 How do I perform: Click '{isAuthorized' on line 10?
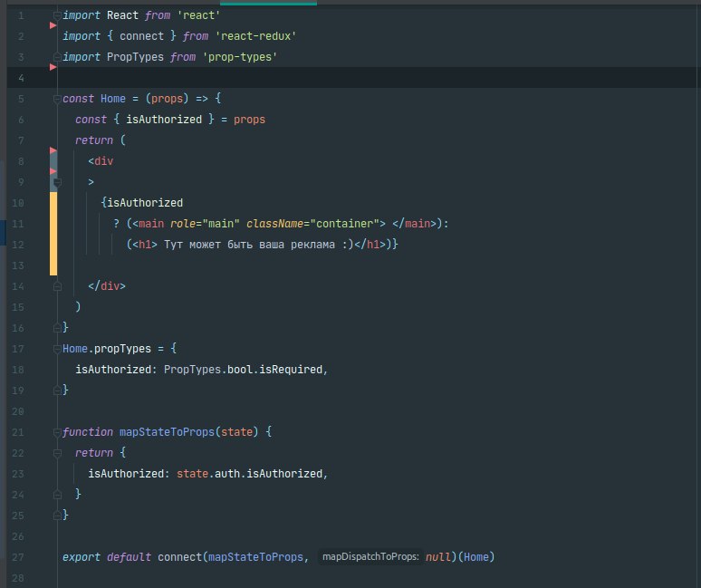click(x=141, y=203)
